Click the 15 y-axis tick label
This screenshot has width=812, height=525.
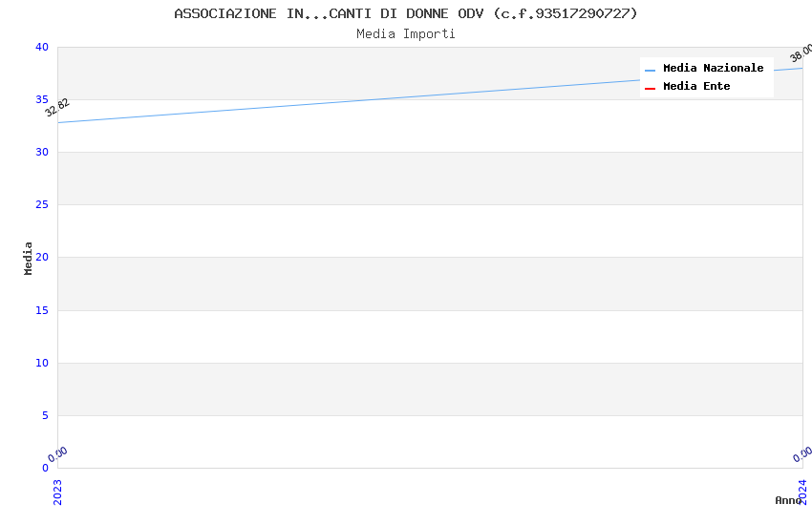point(42,310)
